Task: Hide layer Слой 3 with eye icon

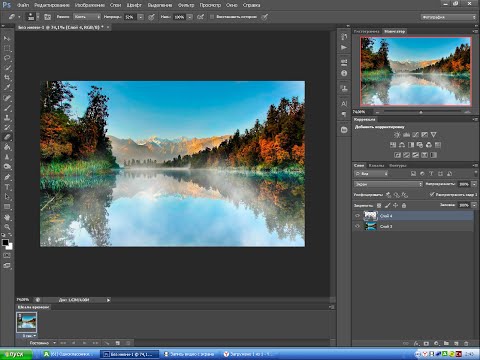Action: [x=357, y=226]
